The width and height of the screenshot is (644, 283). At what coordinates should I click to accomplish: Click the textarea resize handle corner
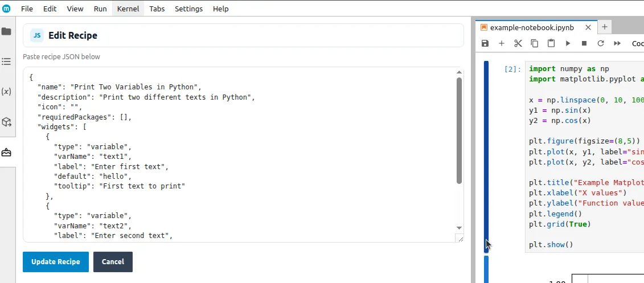(x=460, y=238)
